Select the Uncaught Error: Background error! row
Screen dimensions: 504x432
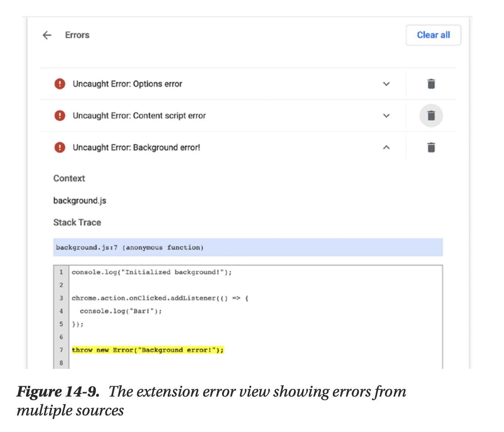136,147
